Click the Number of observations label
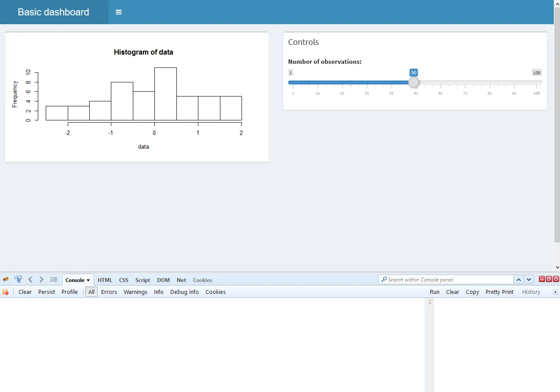Viewport: 560px width, 392px height. [x=325, y=62]
